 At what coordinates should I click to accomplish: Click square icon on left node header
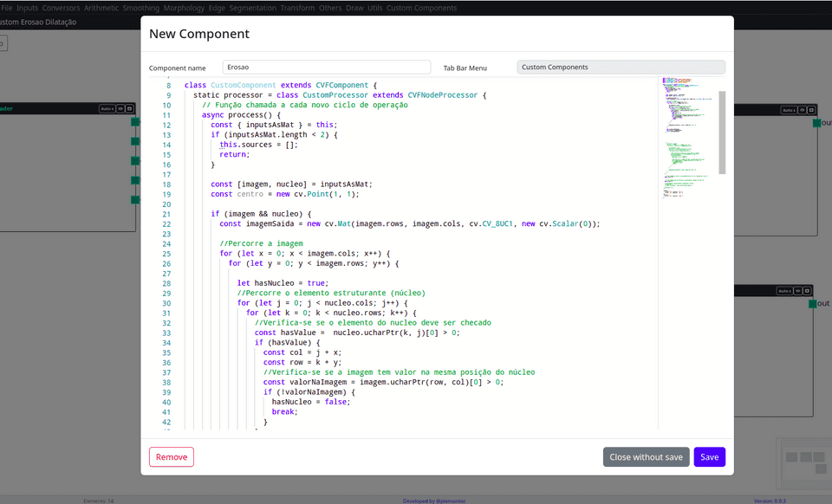130,109
